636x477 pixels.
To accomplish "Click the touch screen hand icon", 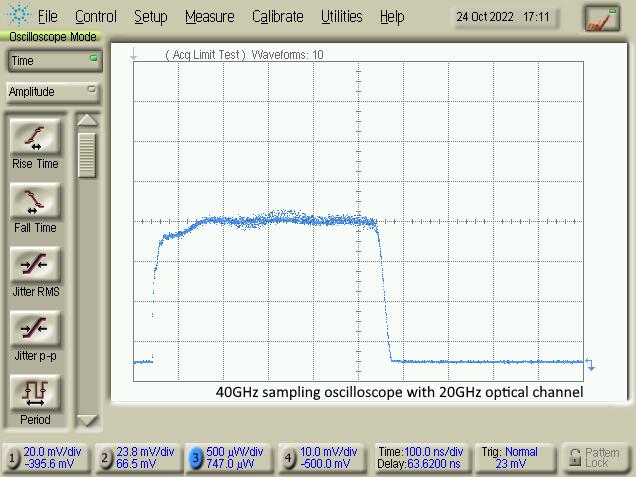I will coord(602,17).
